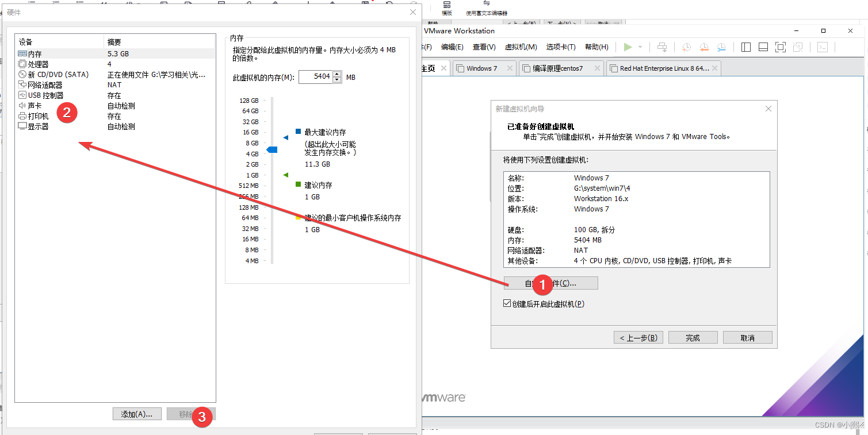
Task: Toggle the thumbnail bar view icon
Action: coord(763,47)
